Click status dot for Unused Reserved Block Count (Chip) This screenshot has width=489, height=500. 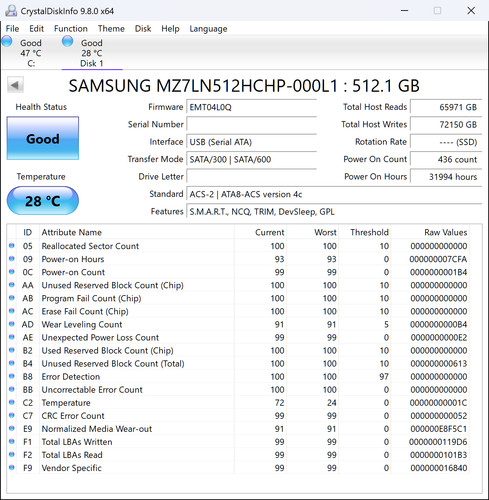click(x=12, y=285)
